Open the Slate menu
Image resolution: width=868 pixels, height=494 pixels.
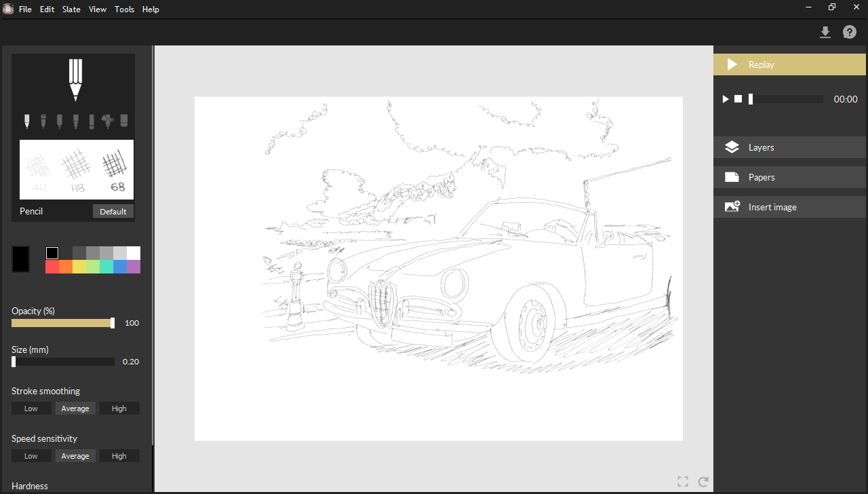(71, 9)
